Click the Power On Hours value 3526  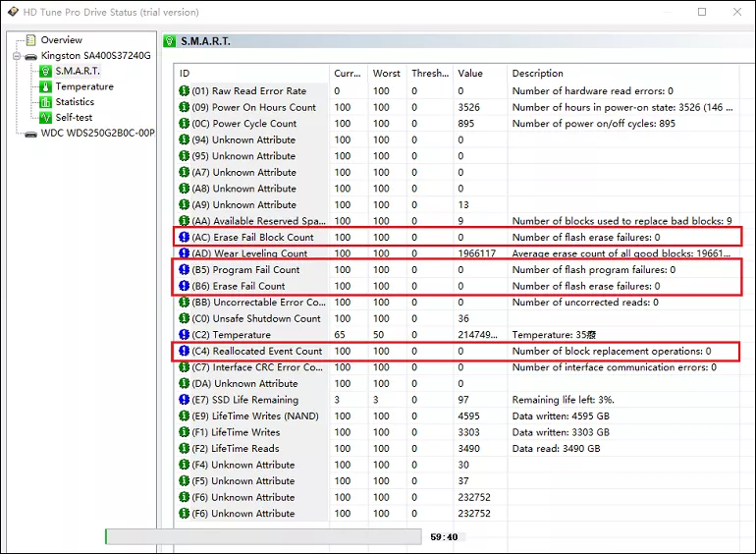[468, 107]
